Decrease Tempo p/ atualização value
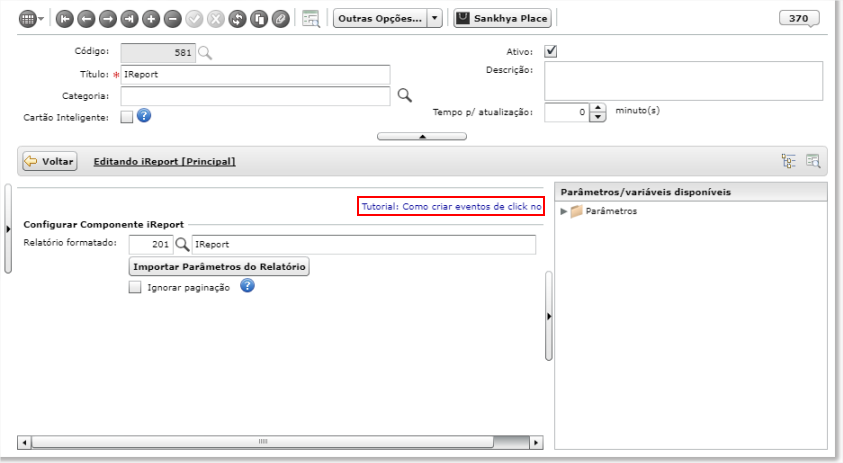Screen dimensions: 843x463 click(x=598, y=117)
